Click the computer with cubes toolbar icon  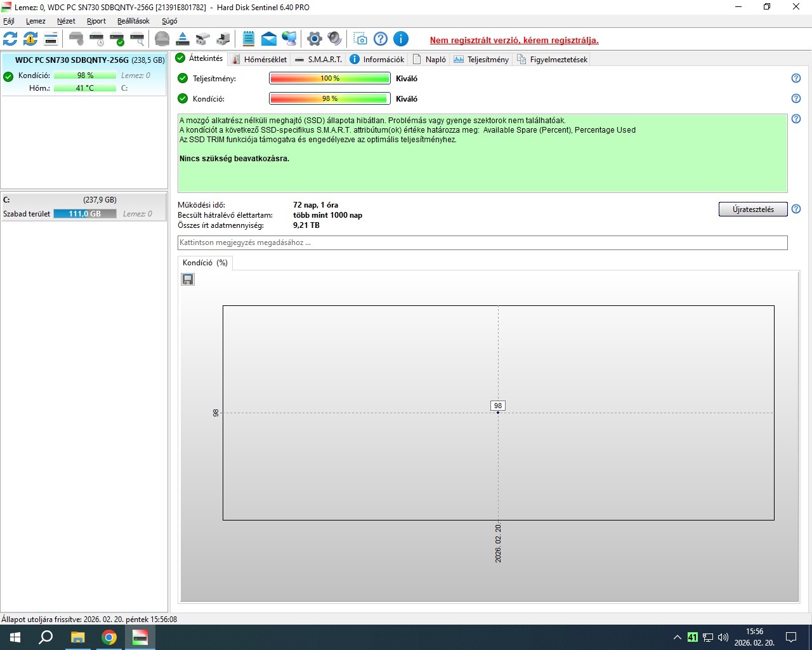(x=223, y=39)
